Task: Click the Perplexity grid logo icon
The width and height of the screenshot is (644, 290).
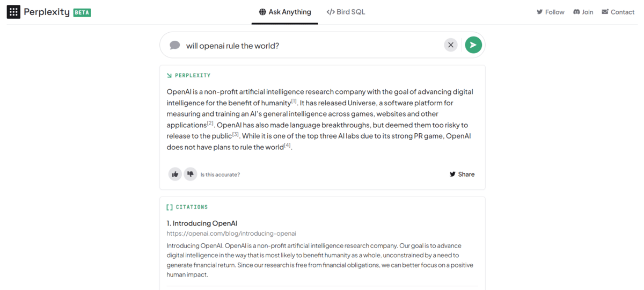Action: [x=13, y=12]
